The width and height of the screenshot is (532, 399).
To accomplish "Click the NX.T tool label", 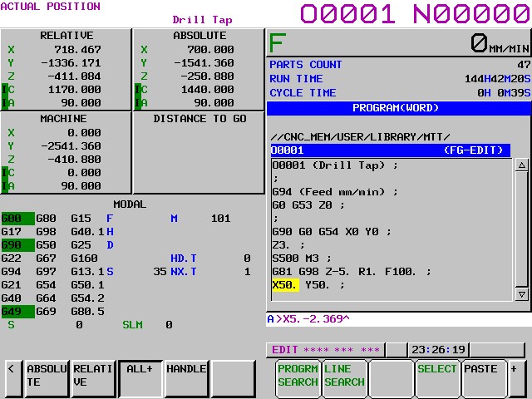I will click(x=184, y=272).
